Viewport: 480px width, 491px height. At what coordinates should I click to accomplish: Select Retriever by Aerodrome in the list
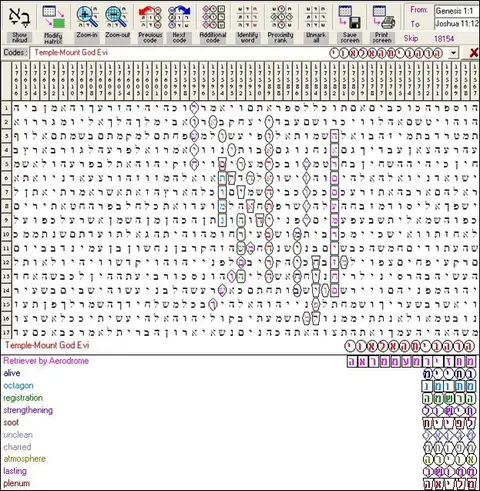coord(46,361)
